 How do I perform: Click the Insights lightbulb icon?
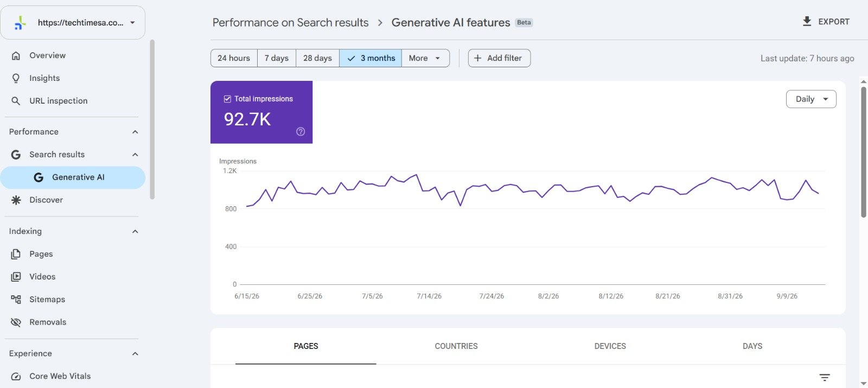click(x=16, y=78)
